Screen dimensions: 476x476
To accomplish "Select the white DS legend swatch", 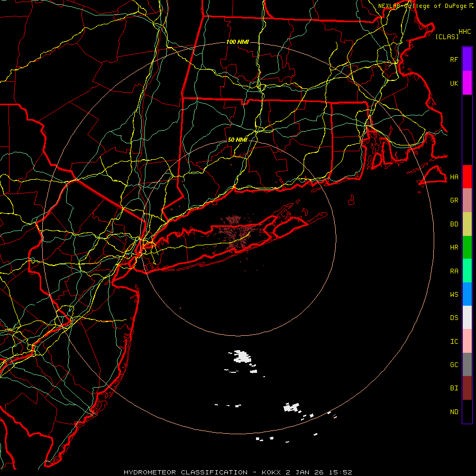I will point(467,317).
